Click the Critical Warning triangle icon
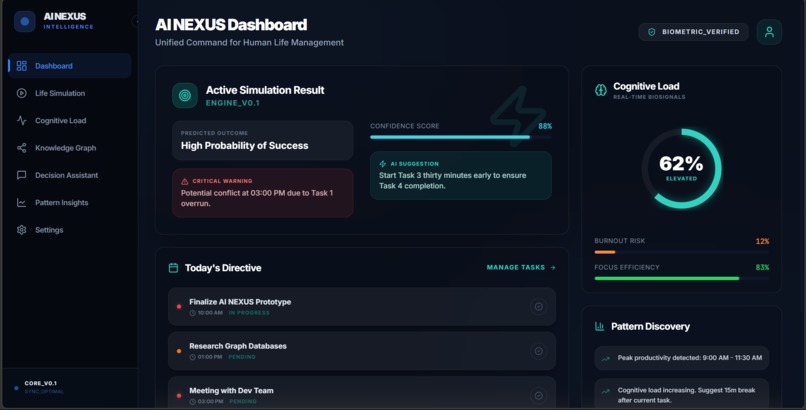 (185, 181)
